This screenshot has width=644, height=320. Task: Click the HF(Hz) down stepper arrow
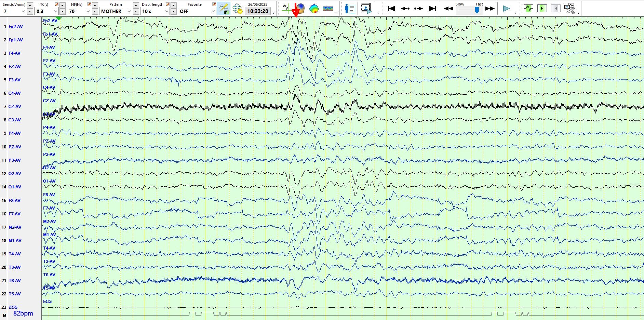pos(95,11)
